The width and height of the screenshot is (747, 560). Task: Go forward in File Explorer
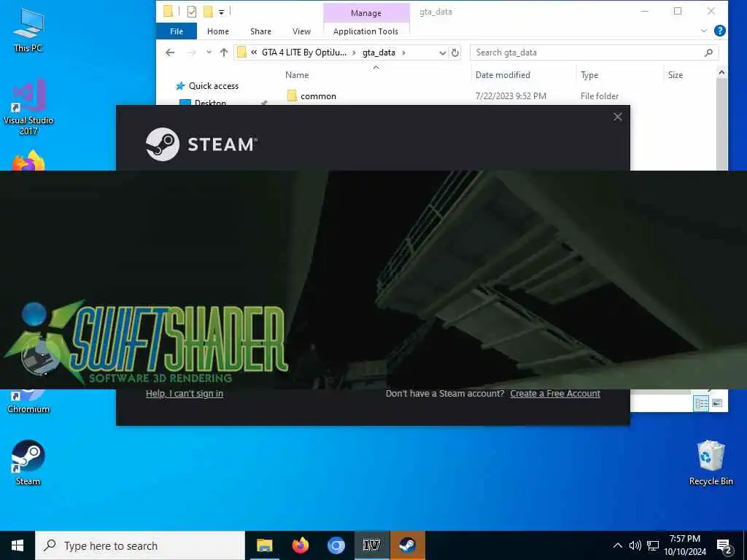click(191, 52)
